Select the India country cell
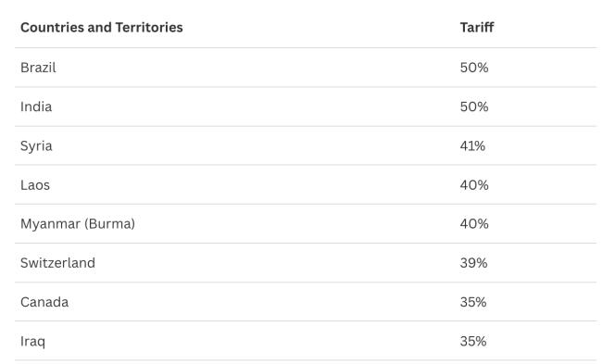Screen dimensions: 602x364 [x=36, y=107]
